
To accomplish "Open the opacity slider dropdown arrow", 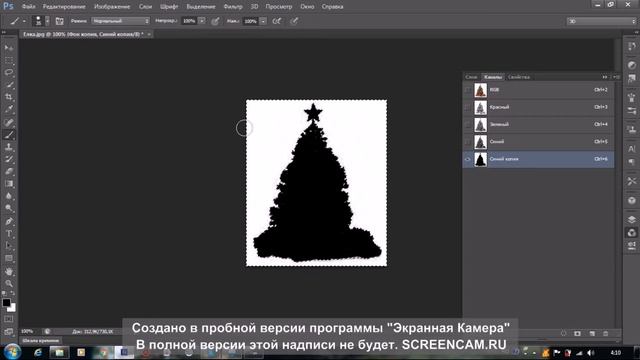I will [x=202, y=21].
